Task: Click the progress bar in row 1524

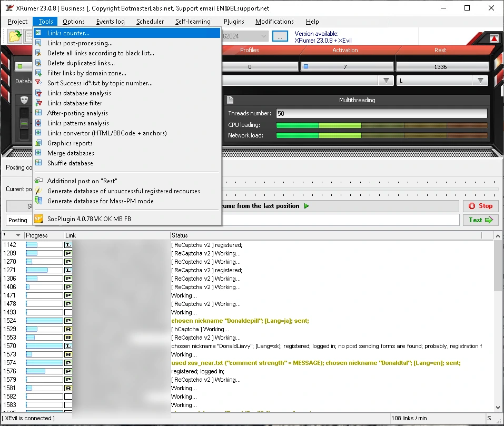Action: tap(44, 321)
